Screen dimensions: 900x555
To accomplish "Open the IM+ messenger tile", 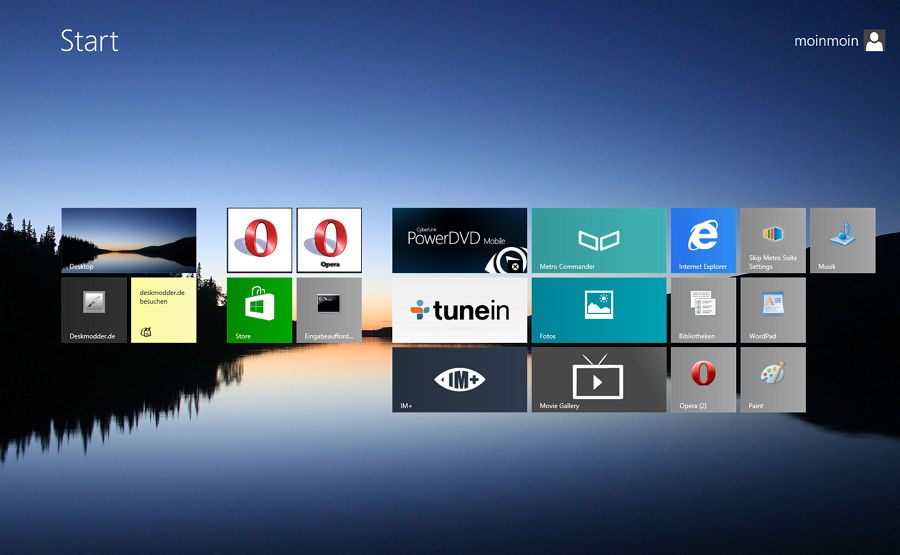I will coord(459,379).
